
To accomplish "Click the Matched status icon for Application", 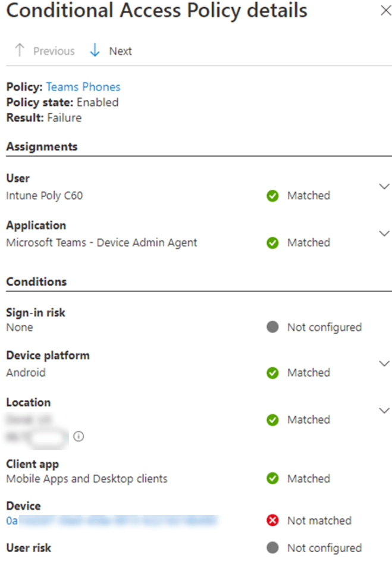I will click(272, 243).
